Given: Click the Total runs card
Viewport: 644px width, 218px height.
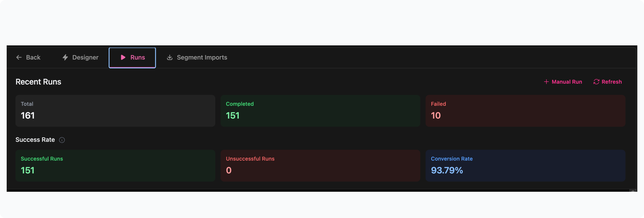Looking at the screenshot, I should (115, 111).
